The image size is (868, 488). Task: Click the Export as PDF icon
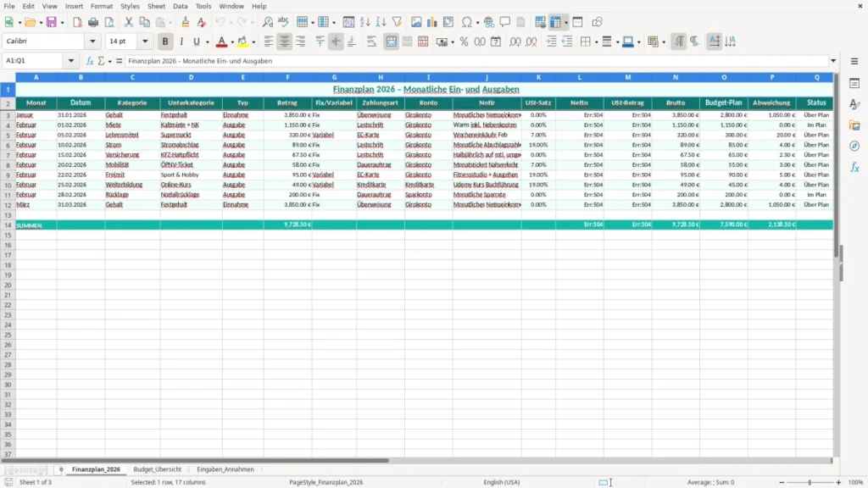pos(77,22)
